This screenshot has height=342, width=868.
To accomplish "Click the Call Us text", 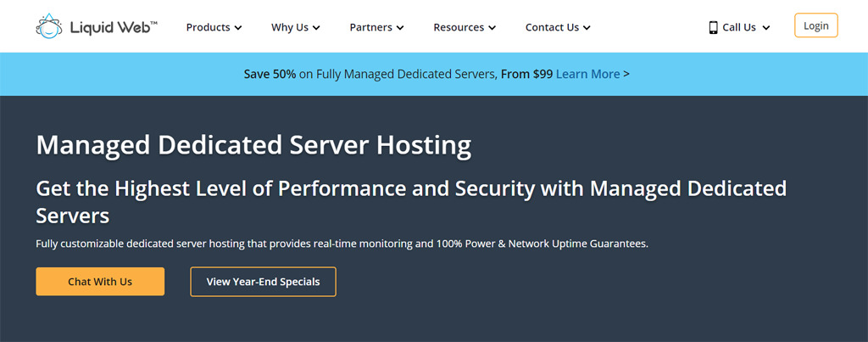I will [739, 27].
